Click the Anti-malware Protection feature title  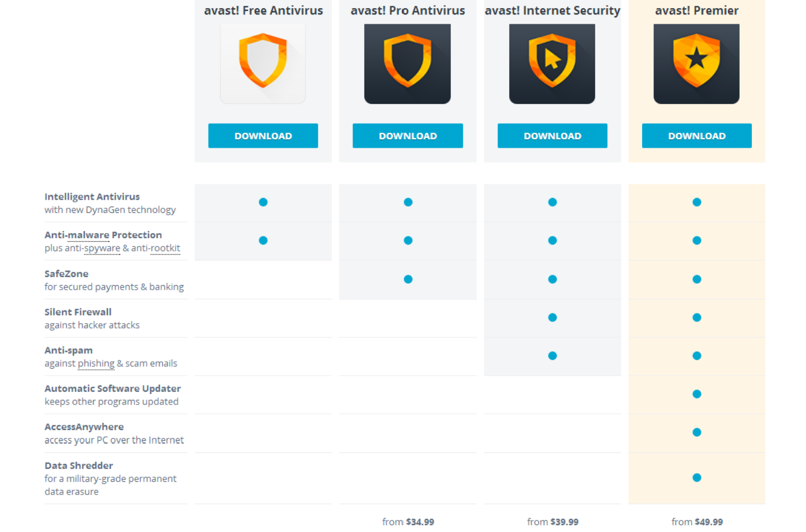coord(103,235)
